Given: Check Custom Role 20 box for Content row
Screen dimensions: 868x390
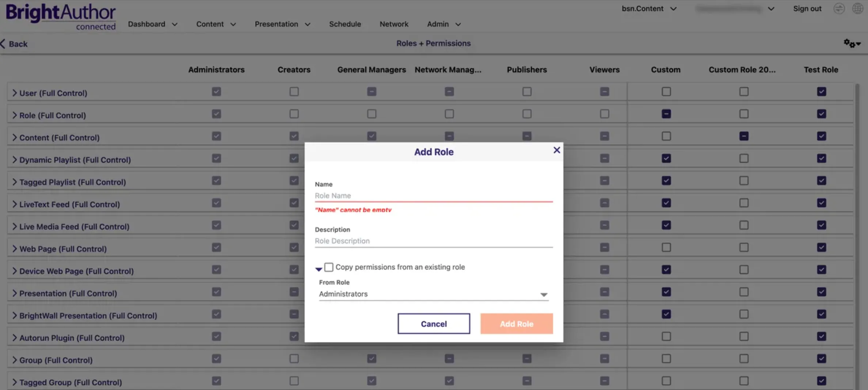Looking at the screenshot, I should (x=744, y=136).
